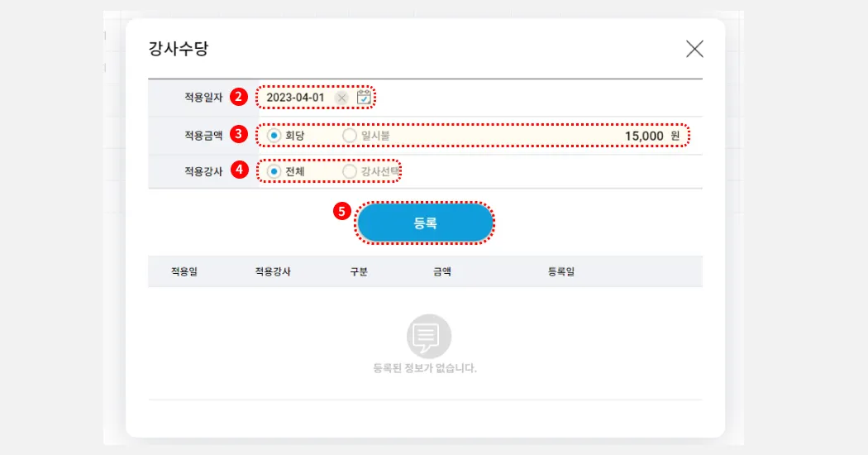Screen dimensions: 868x455
Task: Click the red number 2 marker
Action: point(238,97)
